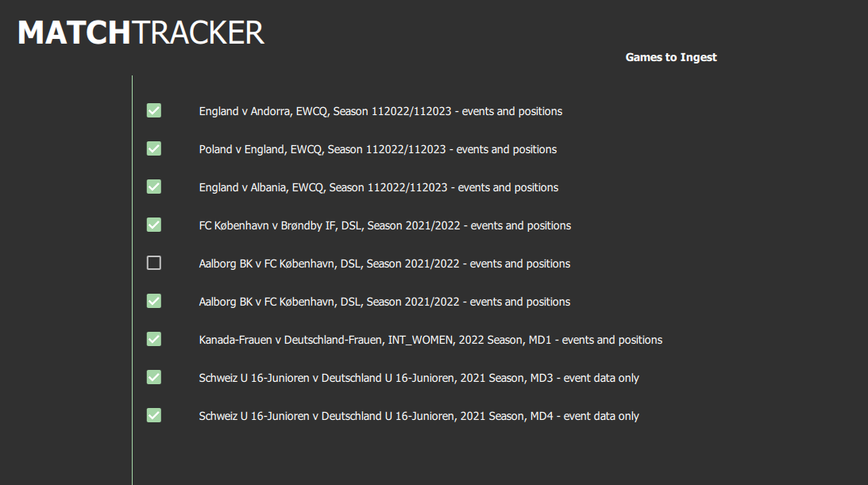Uncheck the Poland v England checkbox
Viewport: 868px width, 485px height.
[154, 148]
